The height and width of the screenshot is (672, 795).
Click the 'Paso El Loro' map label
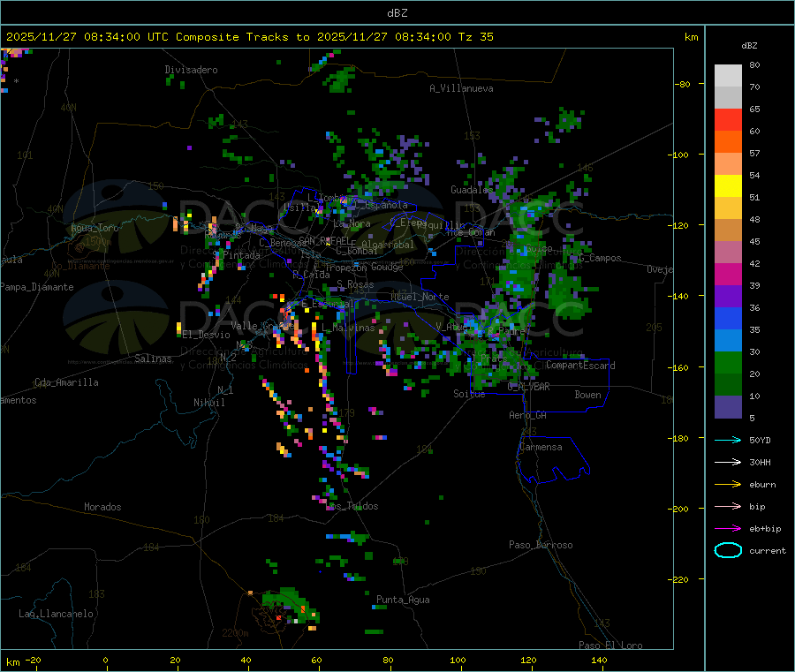(x=611, y=646)
